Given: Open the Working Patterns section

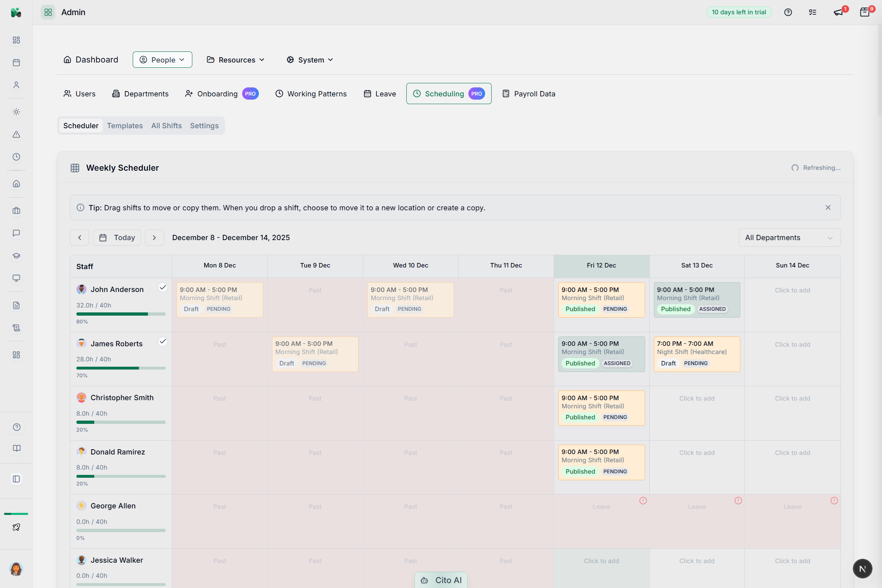Looking at the screenshot, I should click(311, 94).
